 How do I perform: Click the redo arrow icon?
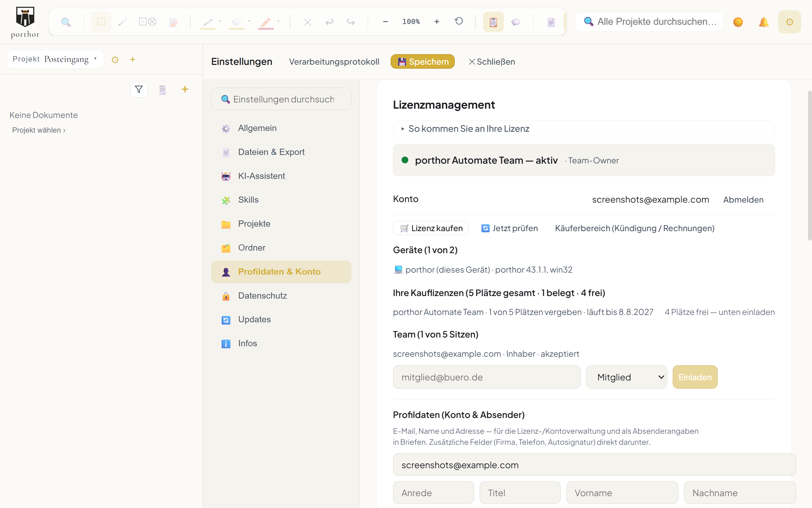tap(351, 22)
